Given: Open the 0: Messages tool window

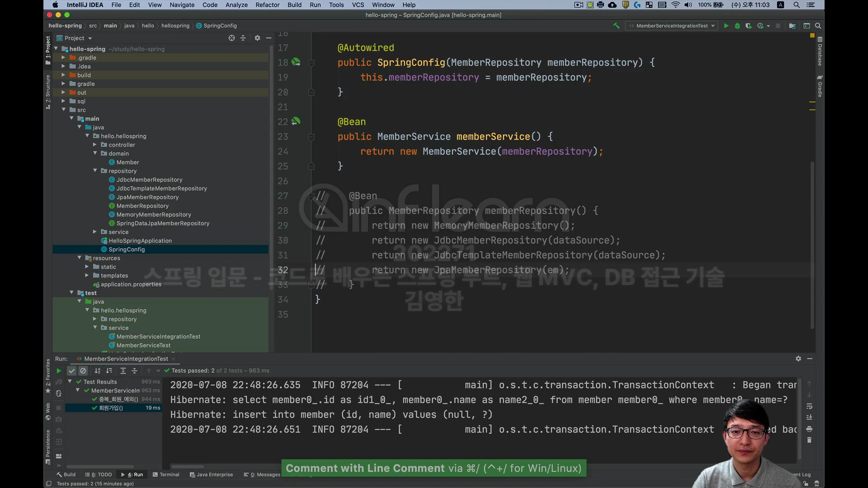Looking at the screenshot, I should click(262, 474).
